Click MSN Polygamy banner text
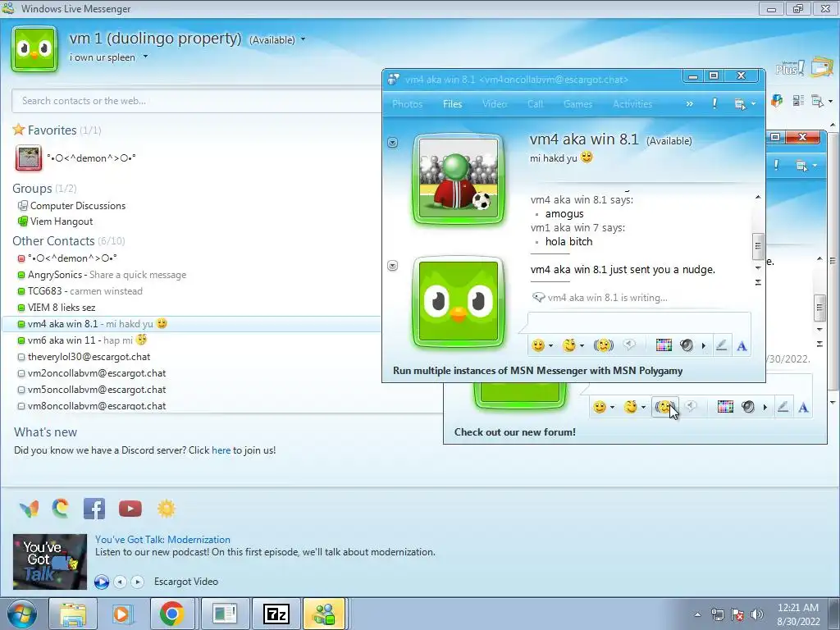 tap(538, 371)
